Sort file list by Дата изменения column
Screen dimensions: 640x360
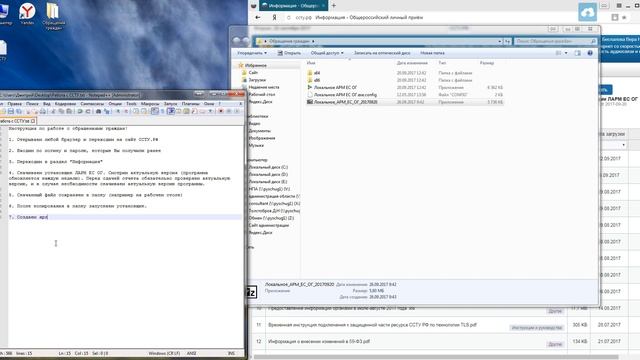pos(412,63)
